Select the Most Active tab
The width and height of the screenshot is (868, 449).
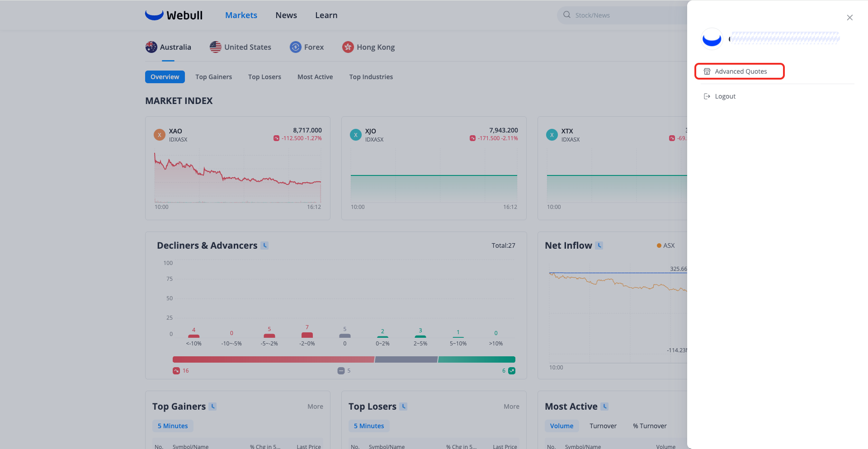coord(315,77)
